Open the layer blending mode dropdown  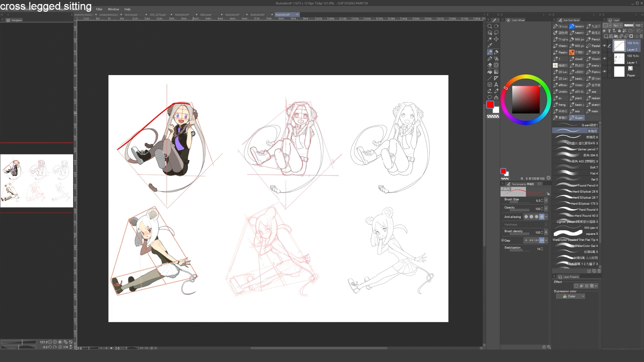[x=618, y=25]
